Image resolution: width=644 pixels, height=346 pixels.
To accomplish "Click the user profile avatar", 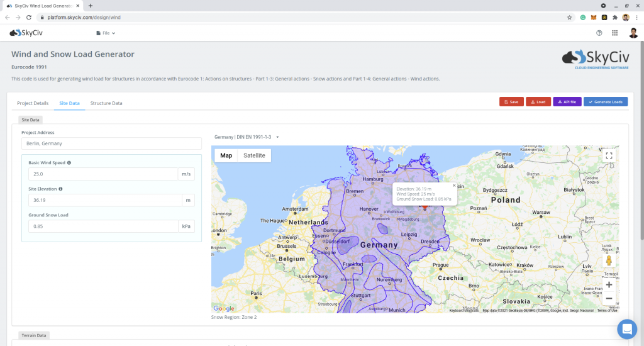I will click(633, 33).
